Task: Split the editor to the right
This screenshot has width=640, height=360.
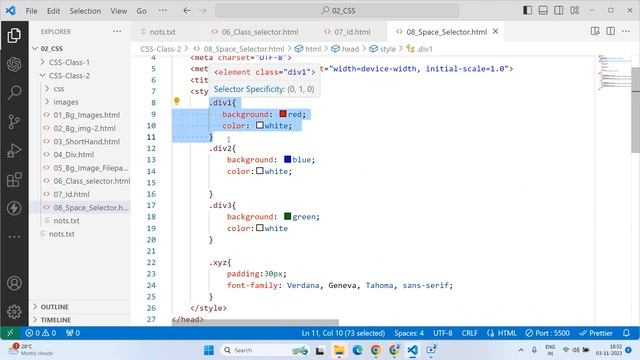Action: pos(611,31)
